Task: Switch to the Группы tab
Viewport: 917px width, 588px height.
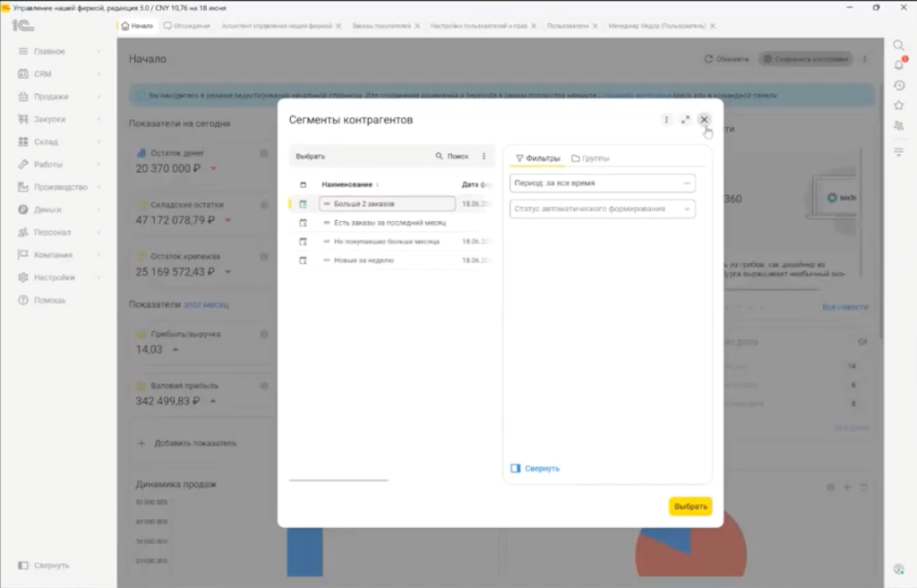Action: 591,158
